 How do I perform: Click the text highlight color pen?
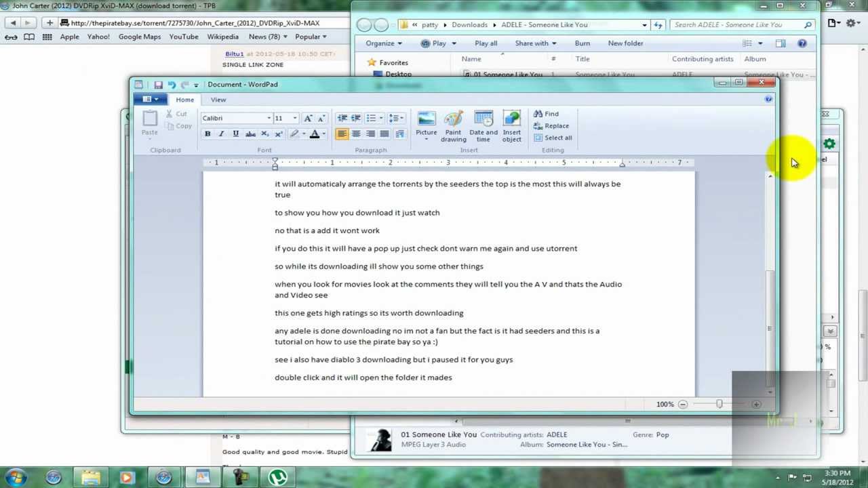click(294, 134)
